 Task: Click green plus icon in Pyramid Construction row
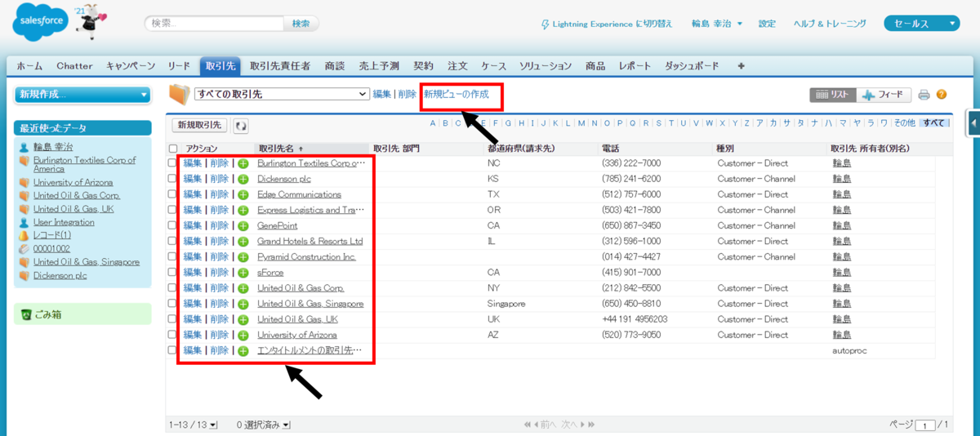[243, 257]
